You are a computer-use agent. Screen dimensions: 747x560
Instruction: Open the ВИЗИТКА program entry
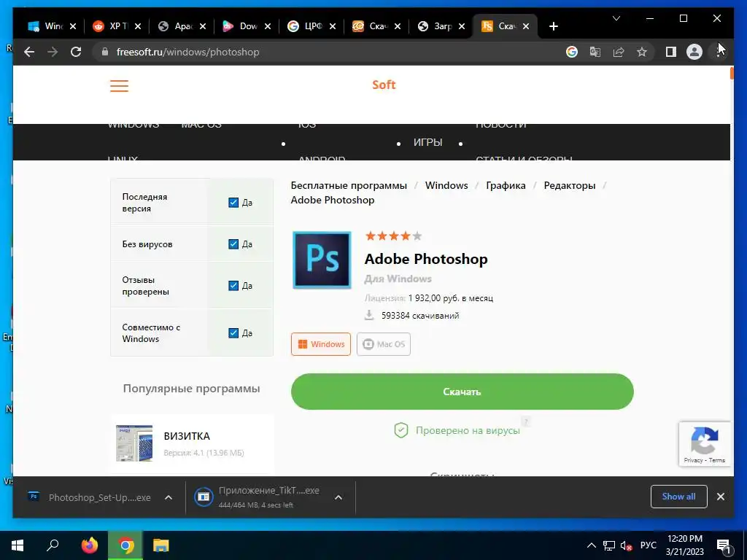point(192,444)
